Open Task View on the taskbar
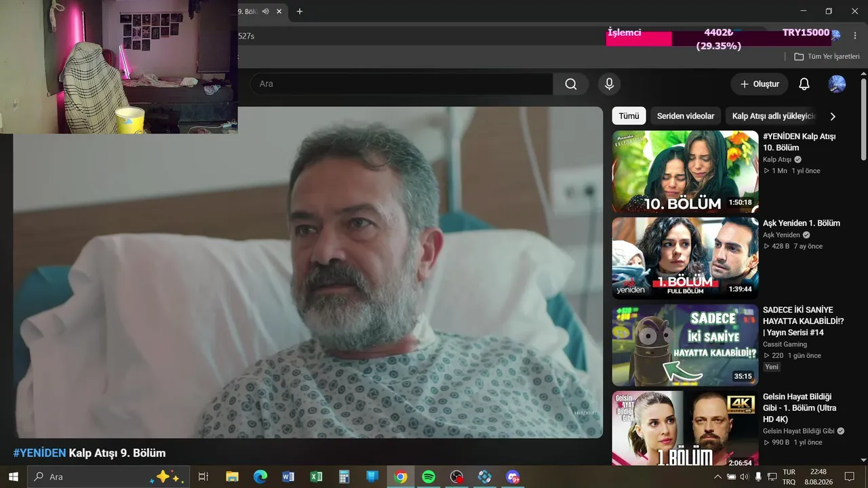 pyautogui.click(x=203, y=476)
